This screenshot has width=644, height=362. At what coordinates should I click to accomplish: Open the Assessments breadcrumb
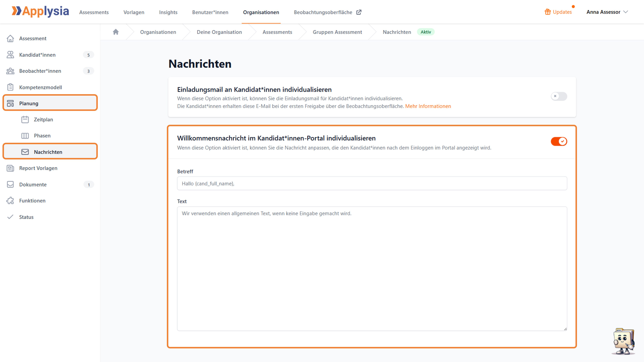[x=277, y=32]
